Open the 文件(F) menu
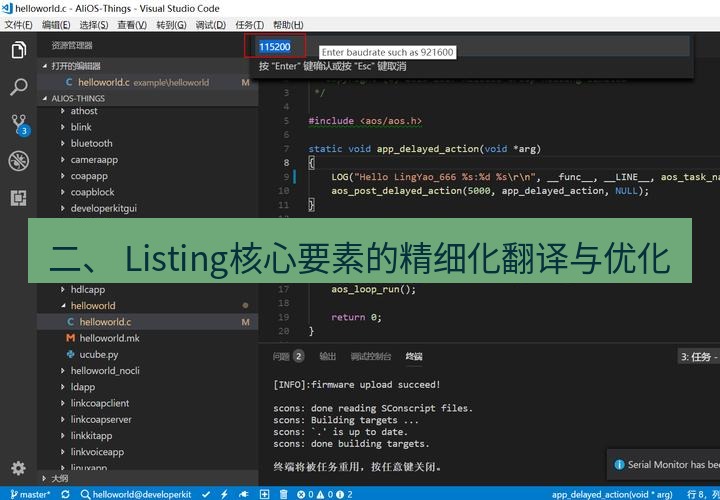 (18, 25)
